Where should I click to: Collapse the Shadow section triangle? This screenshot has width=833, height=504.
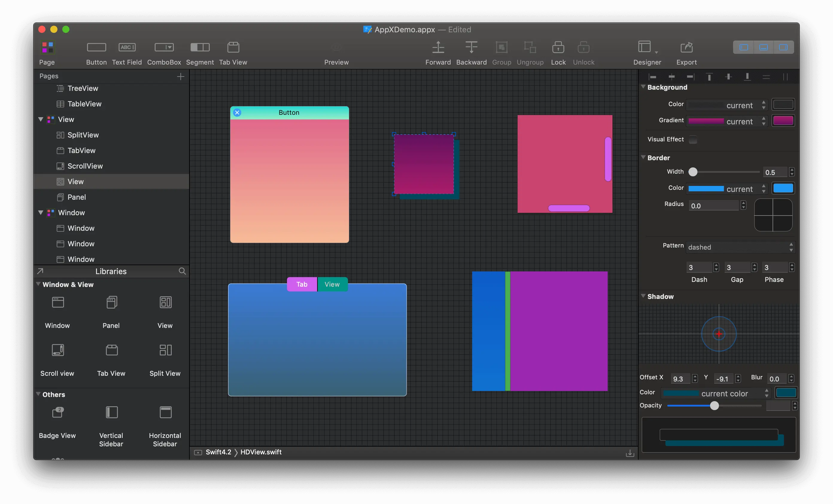pos(643,296)
